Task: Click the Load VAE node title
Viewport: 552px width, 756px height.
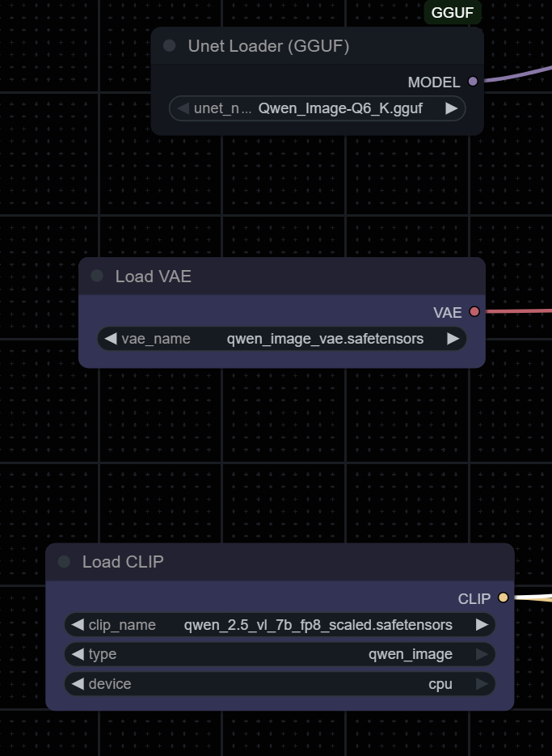Action: click(154, 277)
